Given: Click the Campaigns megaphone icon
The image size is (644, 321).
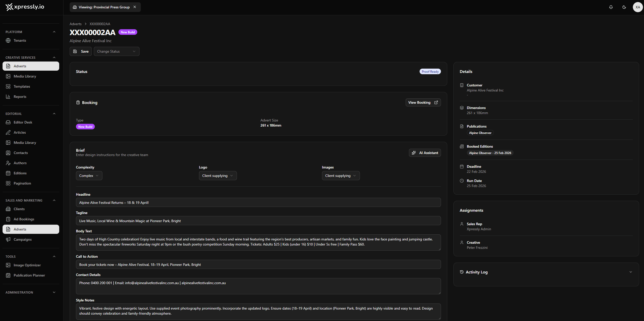Looking at the screenshot, I should (x=8, y=239).
